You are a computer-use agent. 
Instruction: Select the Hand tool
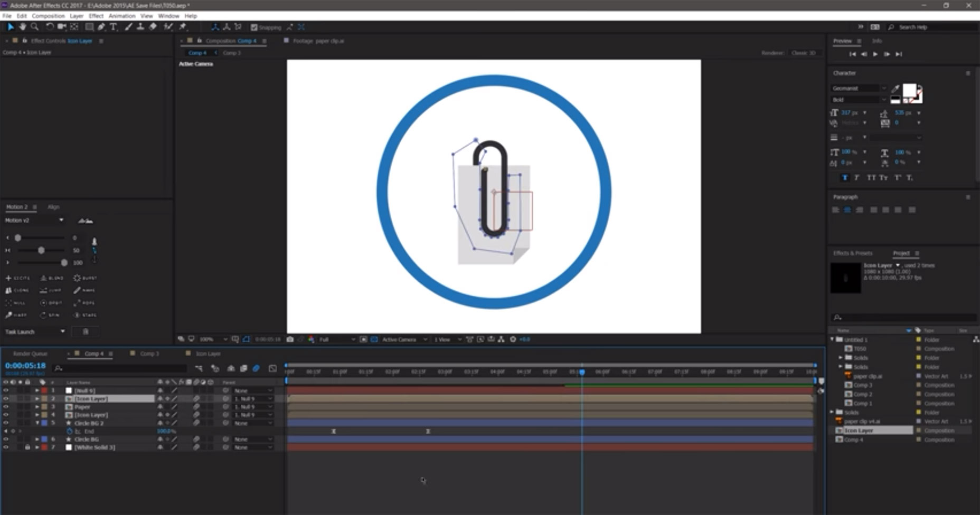point(22,27)
